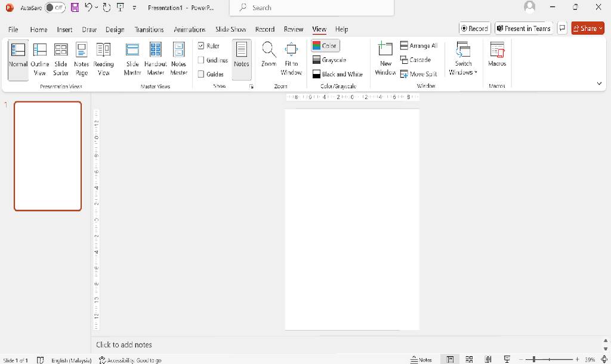
Task: Click Present in Teams
Action: (524, 29)
